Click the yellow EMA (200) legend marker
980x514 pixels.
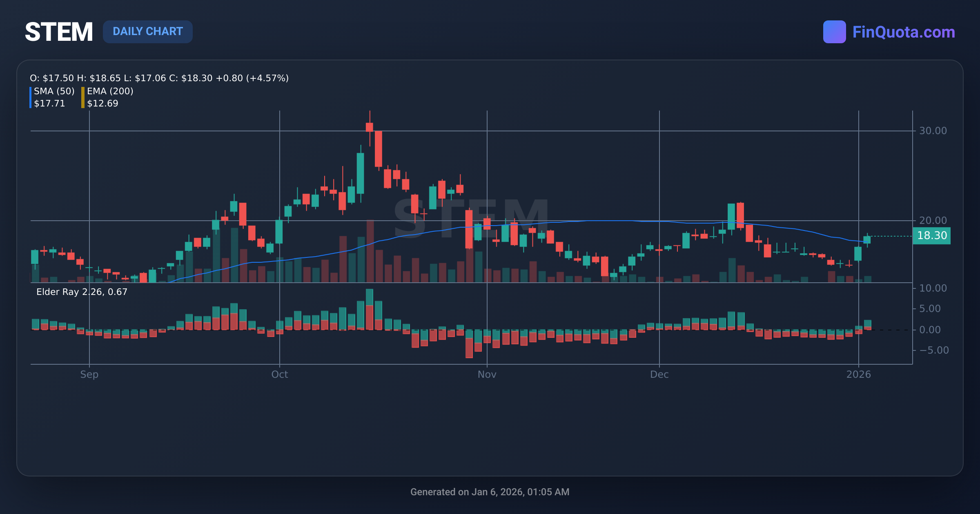pyautogui.click(x=83, y=97)
